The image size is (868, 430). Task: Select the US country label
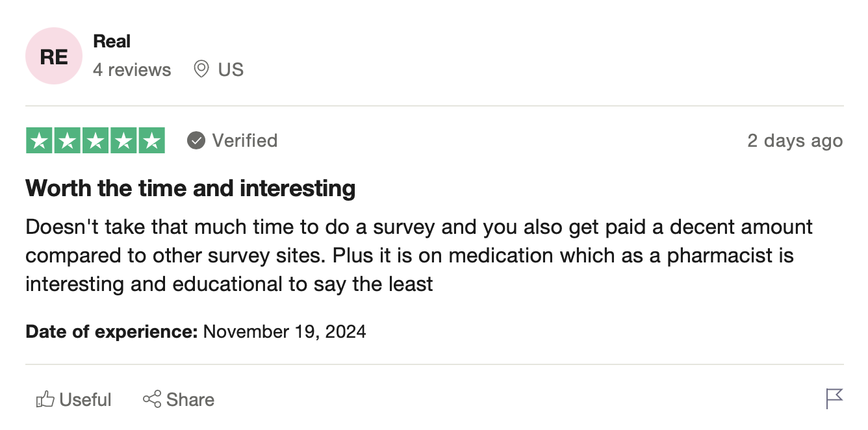[231, 70]
